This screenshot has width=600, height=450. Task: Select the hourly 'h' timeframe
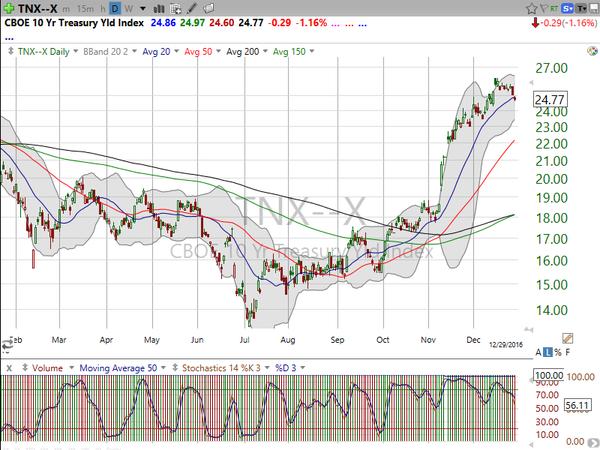103,9
